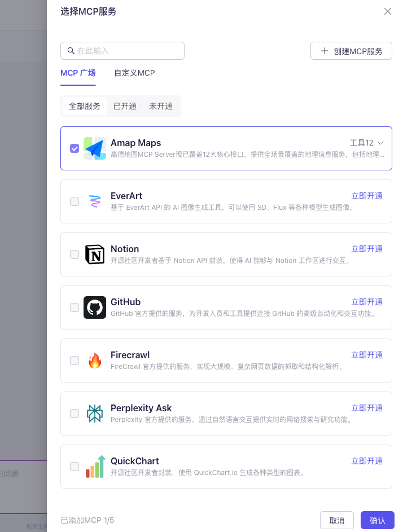Click the Amap Maps description text
Screen dimensions: 403x532
point(248,155)
